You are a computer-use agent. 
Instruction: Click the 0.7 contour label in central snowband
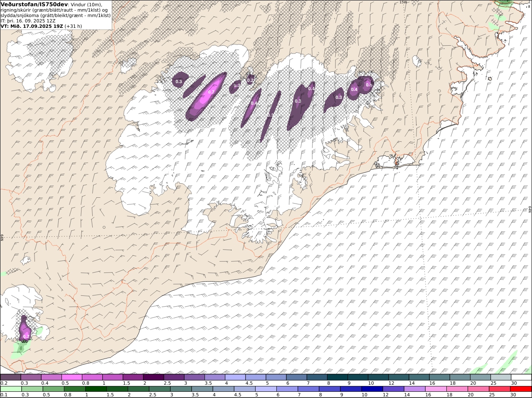click(x=211, y=92)
